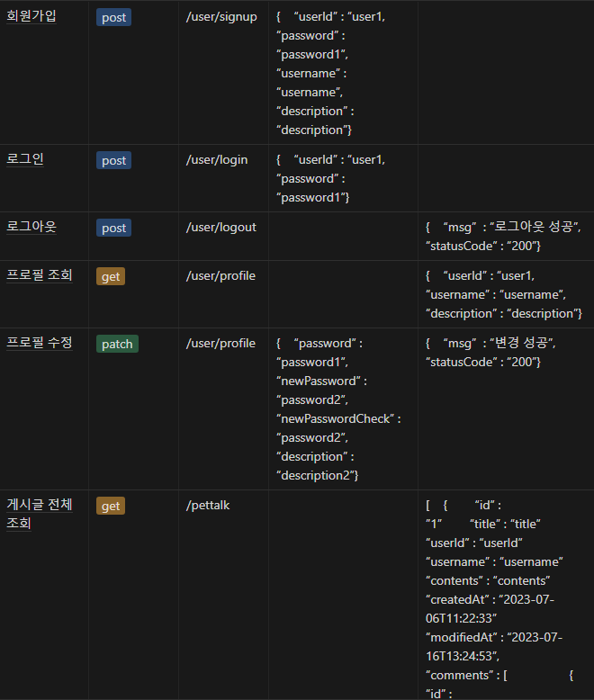Click the post tag in 로그아웃 row
Screen dimensions: 594x700
coord(114,228)
